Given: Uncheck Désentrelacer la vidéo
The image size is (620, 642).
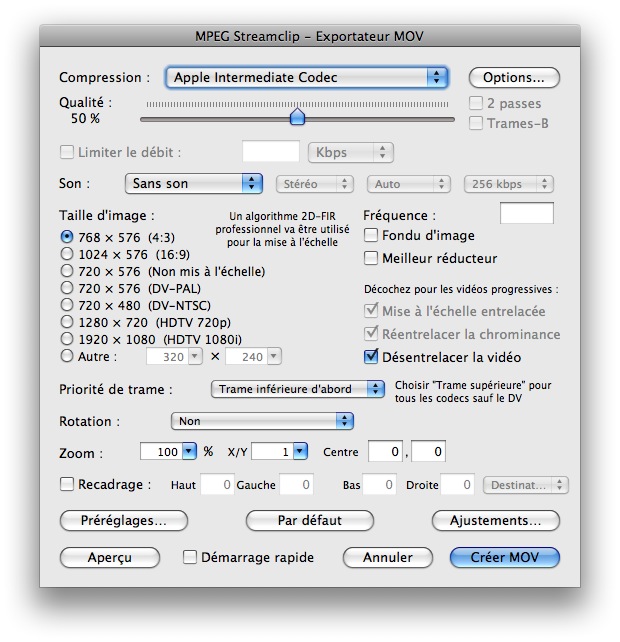Looking at the screenshot, I should (x=371, y=357).
